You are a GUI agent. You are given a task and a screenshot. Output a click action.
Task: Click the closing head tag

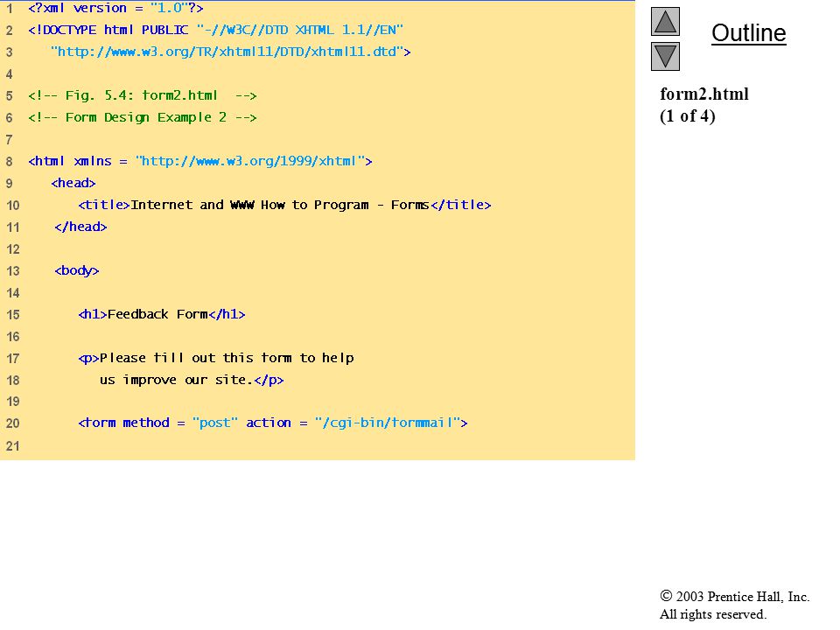80,227
